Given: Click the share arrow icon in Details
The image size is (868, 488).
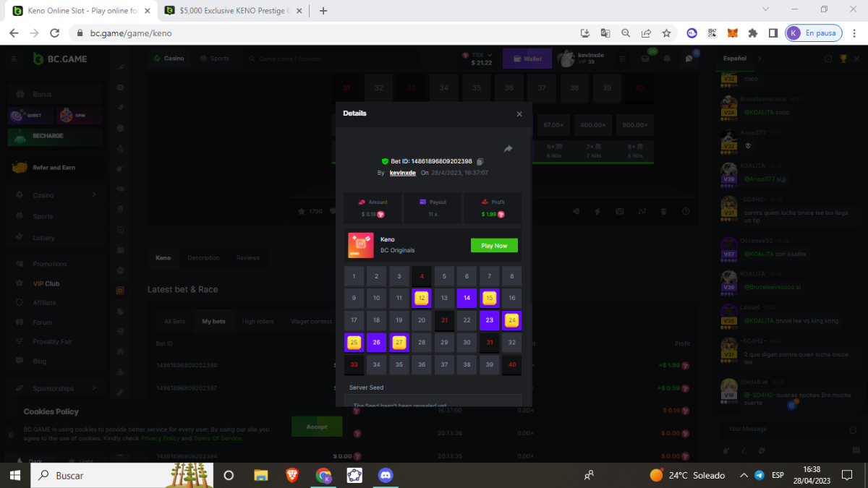Looking at the screenshot, I should (508, 149).
